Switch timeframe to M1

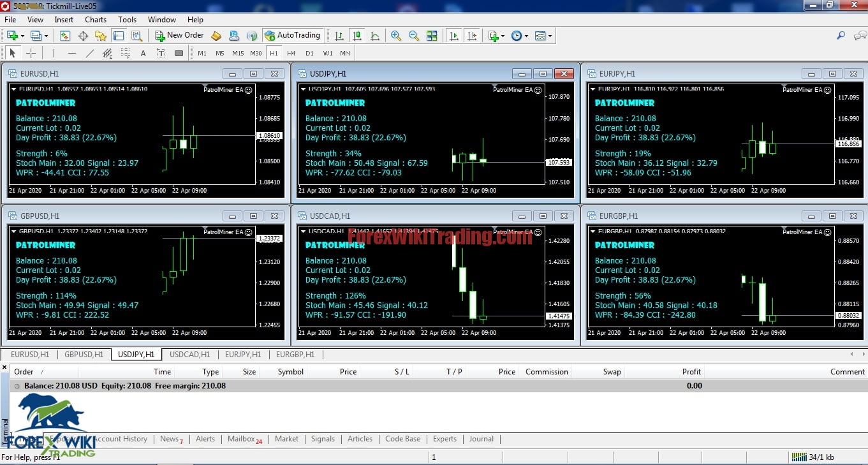202,53
